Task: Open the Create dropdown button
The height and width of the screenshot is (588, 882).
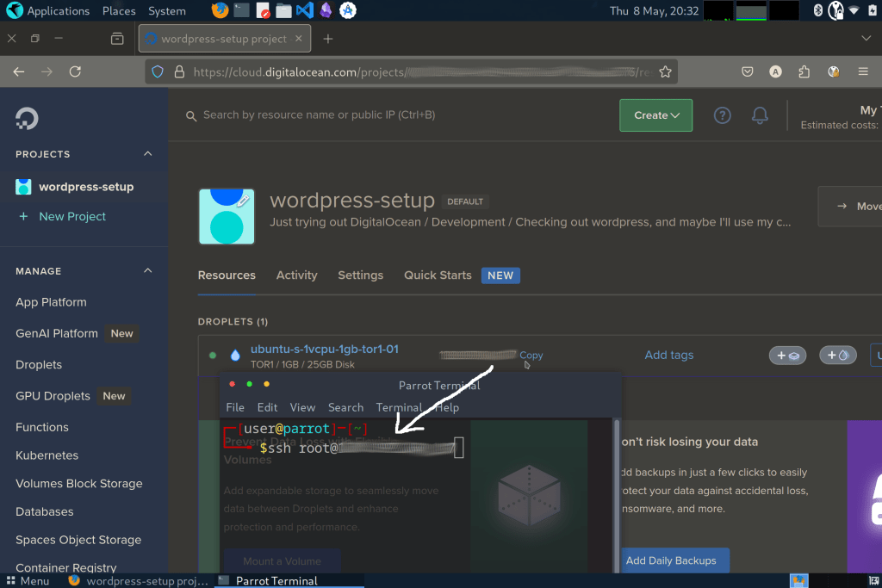Action: (655, 115)
